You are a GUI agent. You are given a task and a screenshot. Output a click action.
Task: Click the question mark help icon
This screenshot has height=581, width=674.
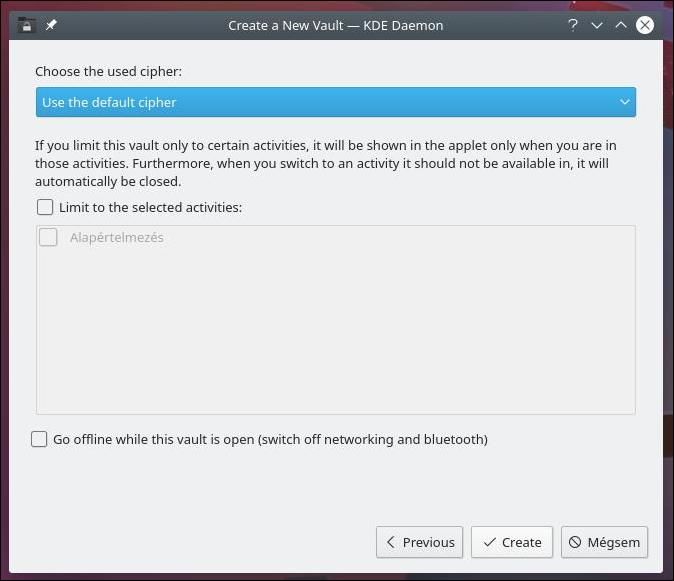click(x=573, y=25)
